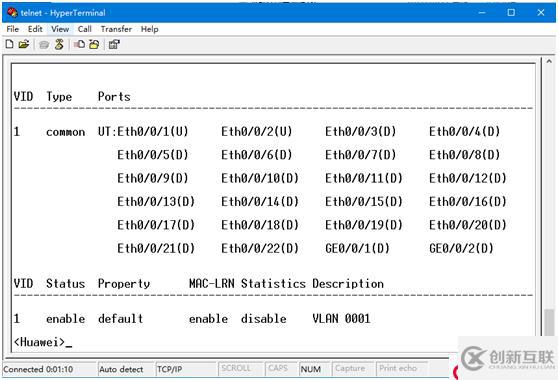
Task: Click the Eth0/0/18(D) port text
Action: [260, 225]
